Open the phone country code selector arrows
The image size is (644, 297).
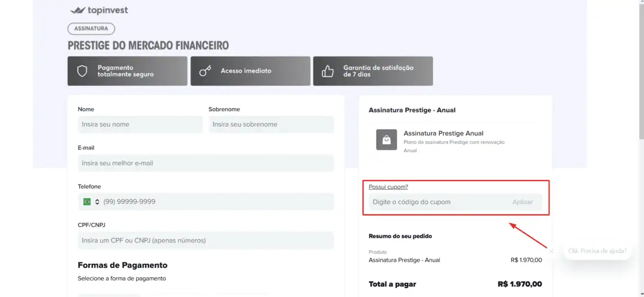[x=97, y=202]
